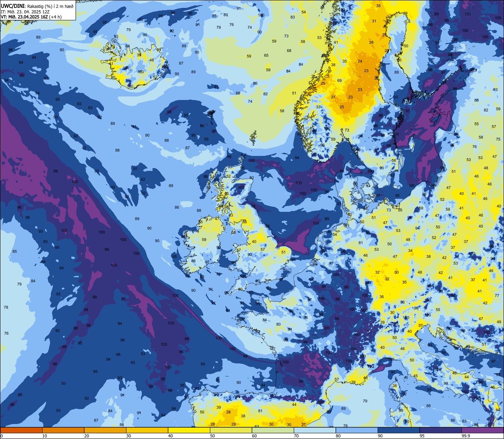Image resolution: width=504 pixels, height=439 pixels.
Task: Click the humidity value 24 over Sweden
Action: pyautogui.click(x=360, y=61)
